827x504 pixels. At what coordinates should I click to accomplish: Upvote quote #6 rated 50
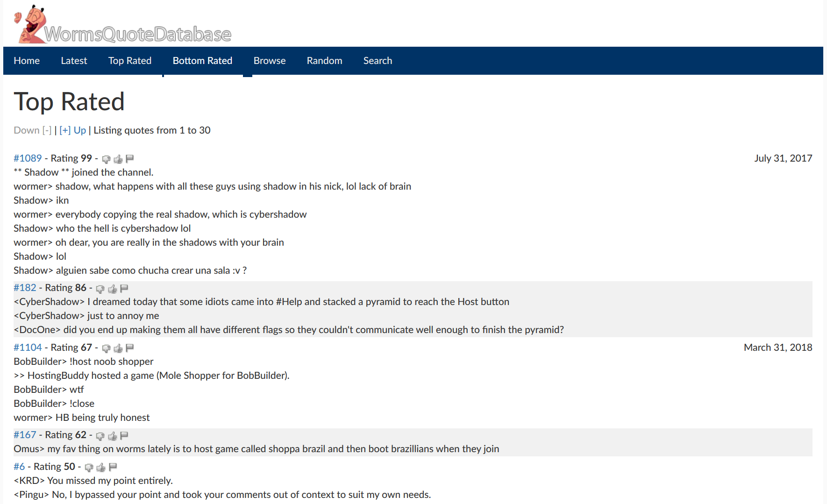[101, 468]
